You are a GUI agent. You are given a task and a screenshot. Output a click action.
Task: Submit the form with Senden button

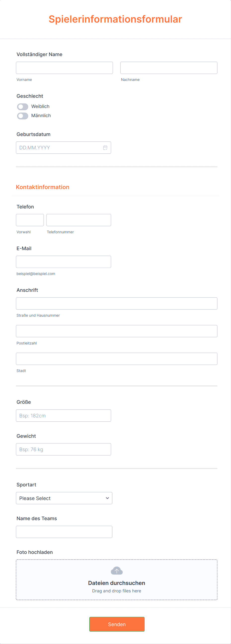117,624
